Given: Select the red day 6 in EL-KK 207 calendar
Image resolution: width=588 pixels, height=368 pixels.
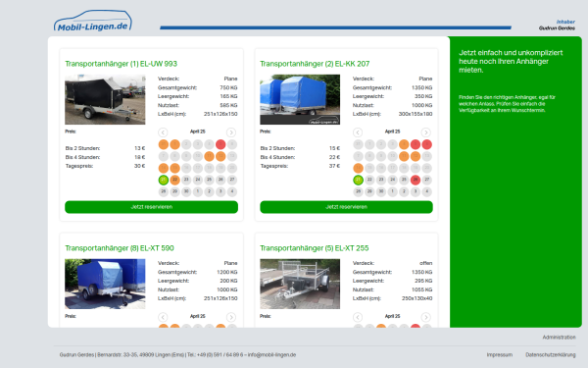Looking at the screenshot, I should [x=426, y=144].
